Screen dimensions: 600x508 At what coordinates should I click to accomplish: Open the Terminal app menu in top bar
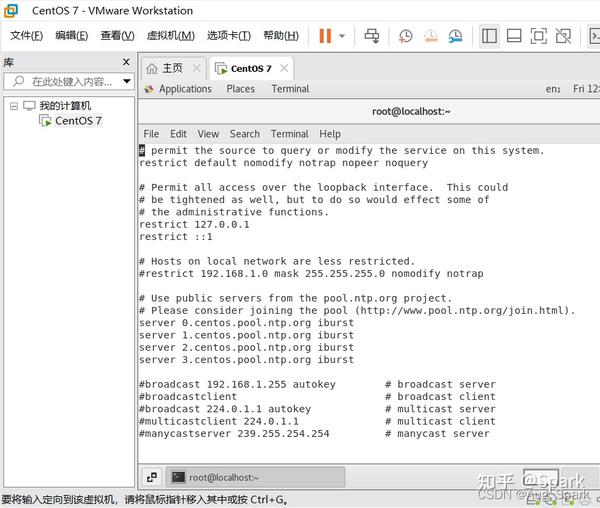(x=290, y=89)
